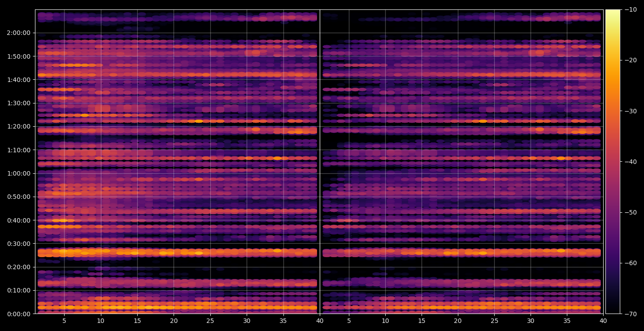
Task: Click the 1:50:00 y-axis tick label
Action: (x=19, y=56)
